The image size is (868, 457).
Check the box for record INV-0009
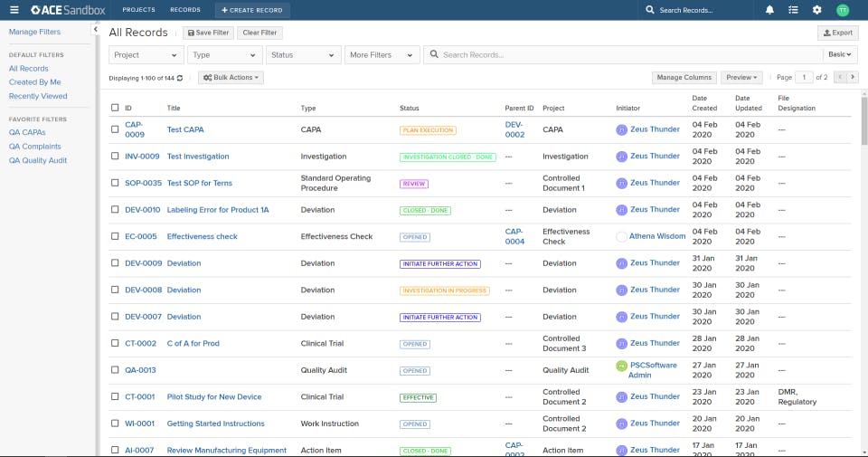click(x=115, y=157)
